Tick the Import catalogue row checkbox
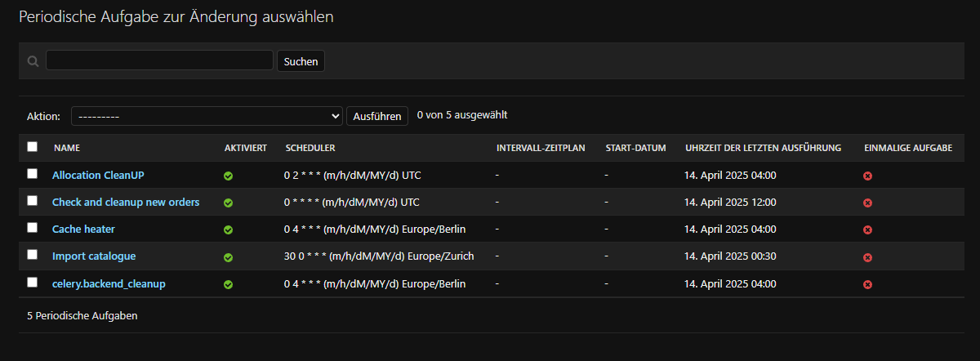Image resolution: width=980 pixels, height=361 pixels. (x=33, y=255)
